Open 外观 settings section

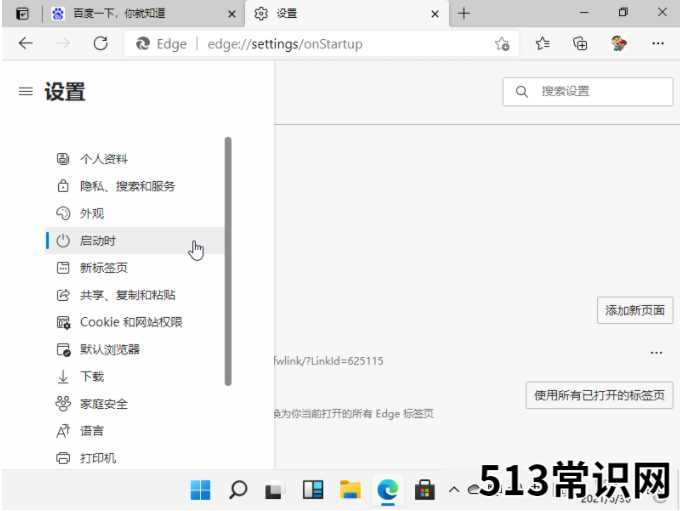tap(134, 213)
